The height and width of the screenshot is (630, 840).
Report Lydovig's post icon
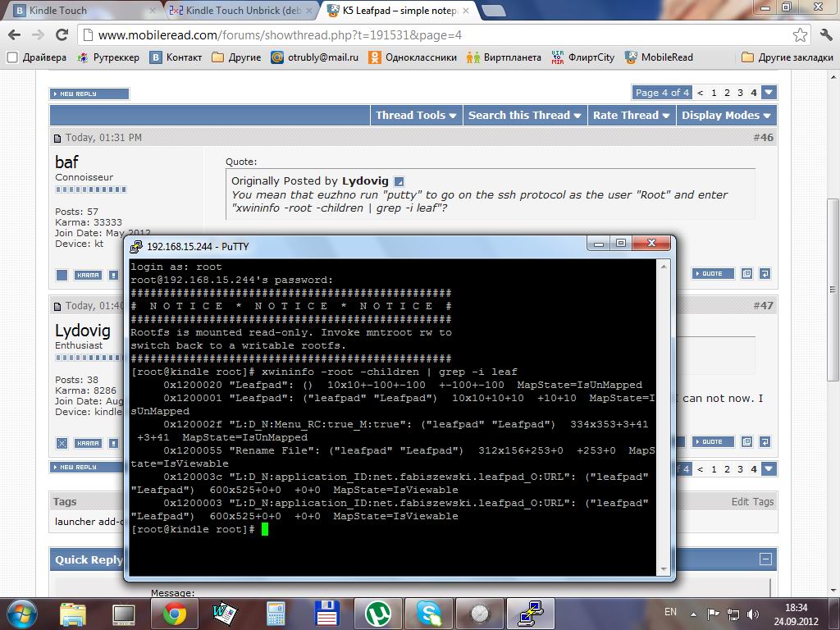point(113,443)
